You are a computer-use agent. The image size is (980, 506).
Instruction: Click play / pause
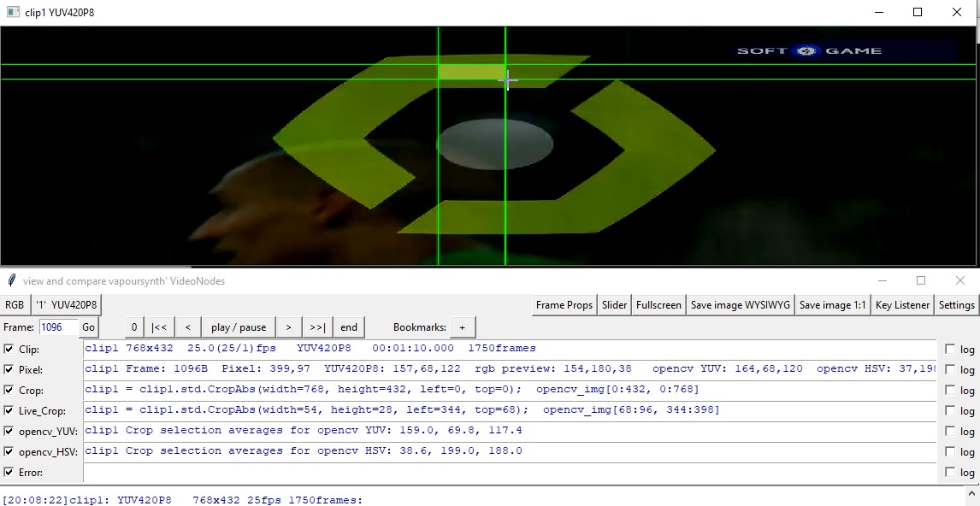pyautogui.click(x=238, y=327)
